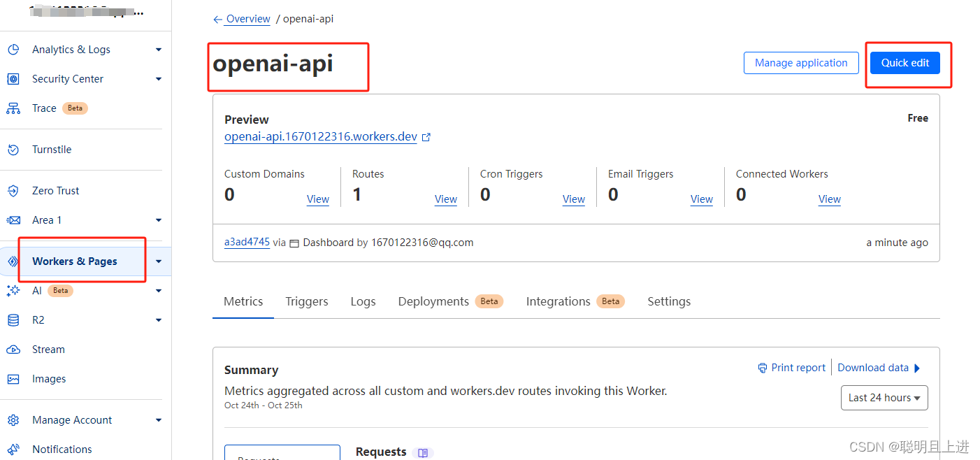Click the Beta badge next to AI

tap(61, 291)
